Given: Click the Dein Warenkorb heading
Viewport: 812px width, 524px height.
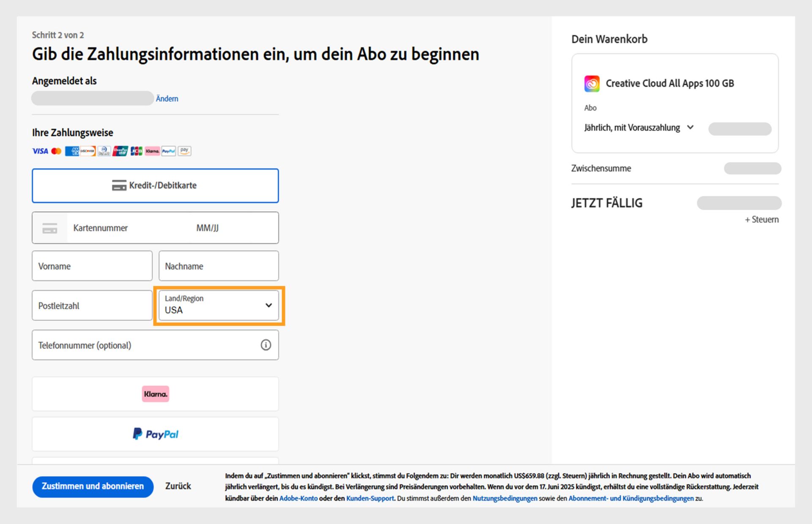Looking at the screenshot, I should click(x=609, y=39).
